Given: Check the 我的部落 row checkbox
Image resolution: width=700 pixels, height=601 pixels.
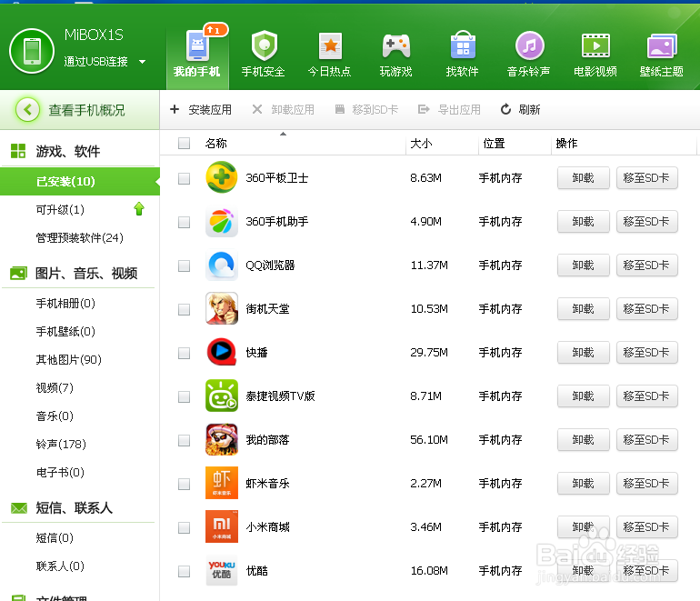Looking at the screenshot, I should (184, 440).
